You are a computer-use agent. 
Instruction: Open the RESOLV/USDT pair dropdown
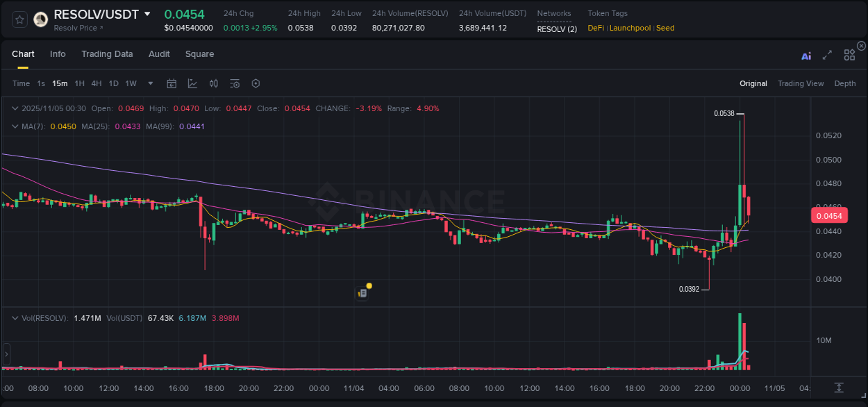tap(147, 13)
